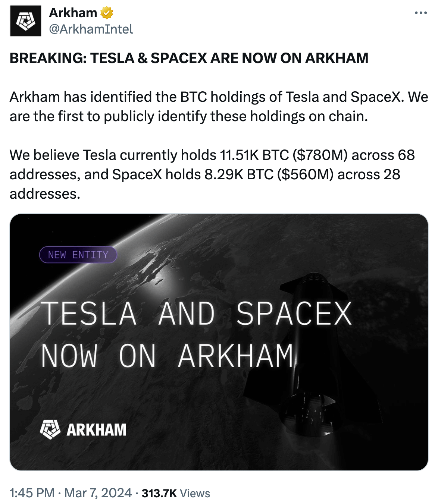Click the Views label

pos(195,493)
